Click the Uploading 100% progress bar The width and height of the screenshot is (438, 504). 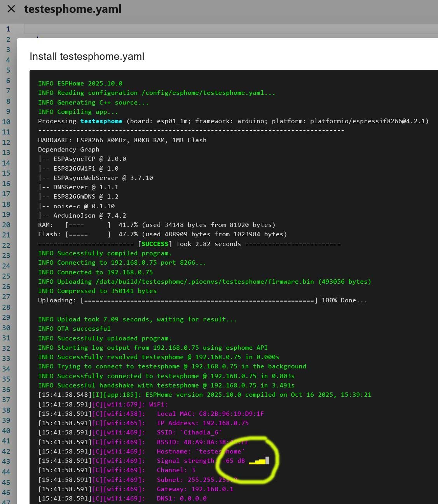[199, 300]
